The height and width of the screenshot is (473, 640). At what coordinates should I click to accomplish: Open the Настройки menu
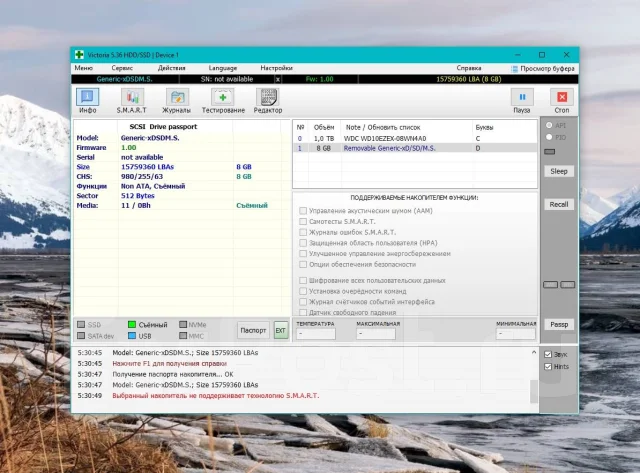click(276, 68)
